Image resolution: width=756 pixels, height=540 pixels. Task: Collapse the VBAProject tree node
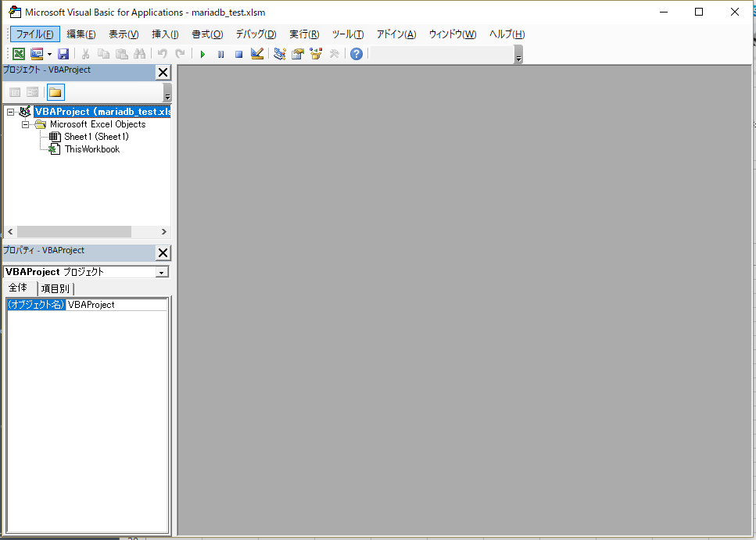coord(11,112)
